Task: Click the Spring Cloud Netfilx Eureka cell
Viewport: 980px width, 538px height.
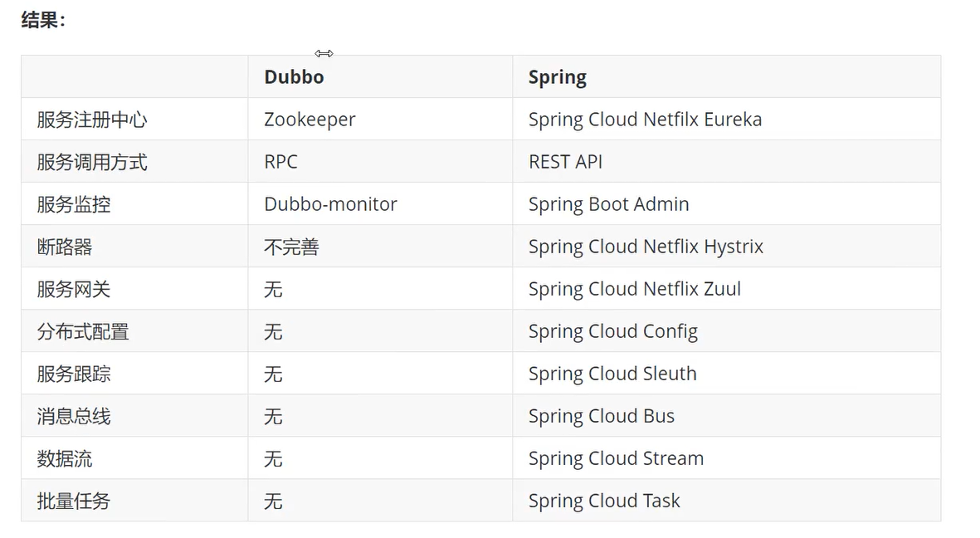Action: [x=726, y=119]
